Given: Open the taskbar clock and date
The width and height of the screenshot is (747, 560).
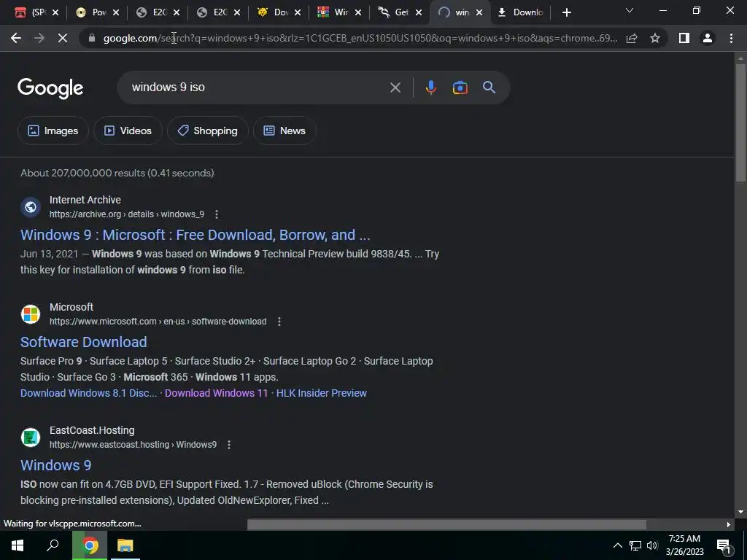Looking at the screenshot, I should click(684, 545).
